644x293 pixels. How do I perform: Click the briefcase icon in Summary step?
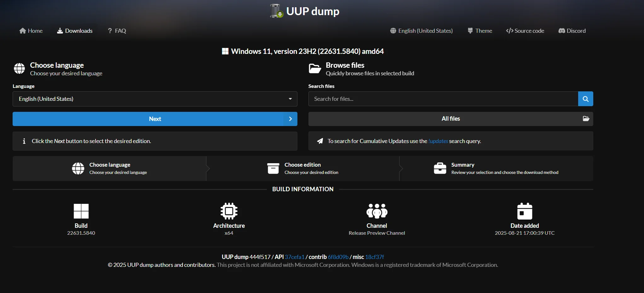pyautogui.click(x=440, y=169)
